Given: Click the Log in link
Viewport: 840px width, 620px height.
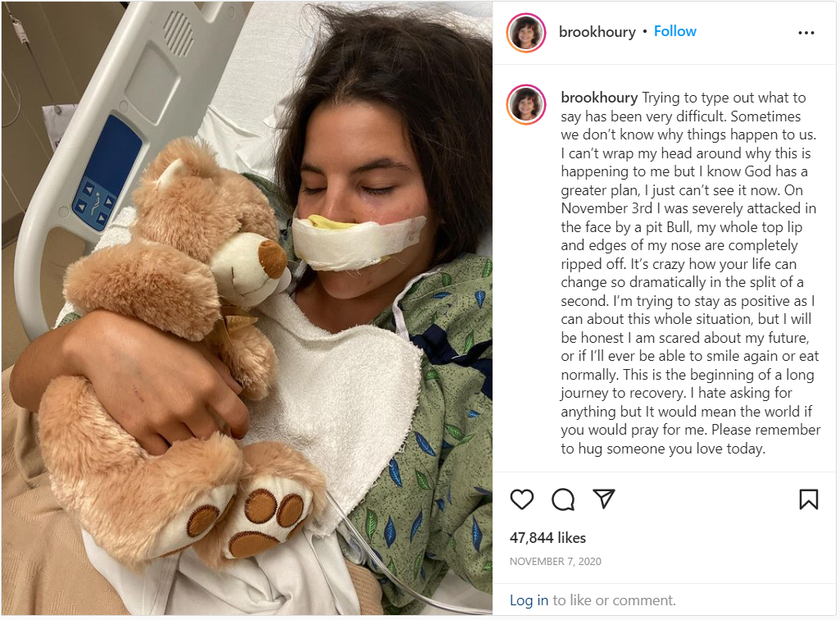Looking at the screenshot, I should pos(529,600).
